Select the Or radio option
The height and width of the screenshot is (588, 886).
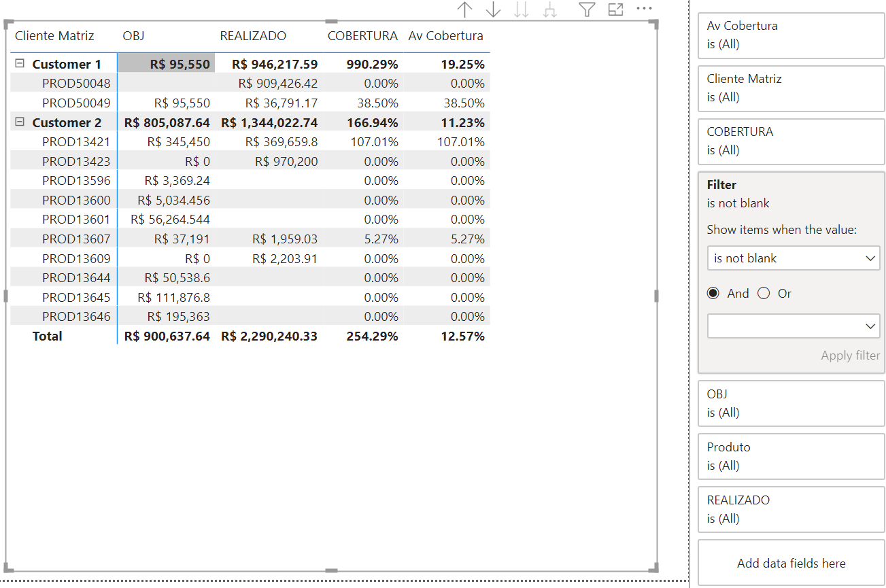point(764,293)
